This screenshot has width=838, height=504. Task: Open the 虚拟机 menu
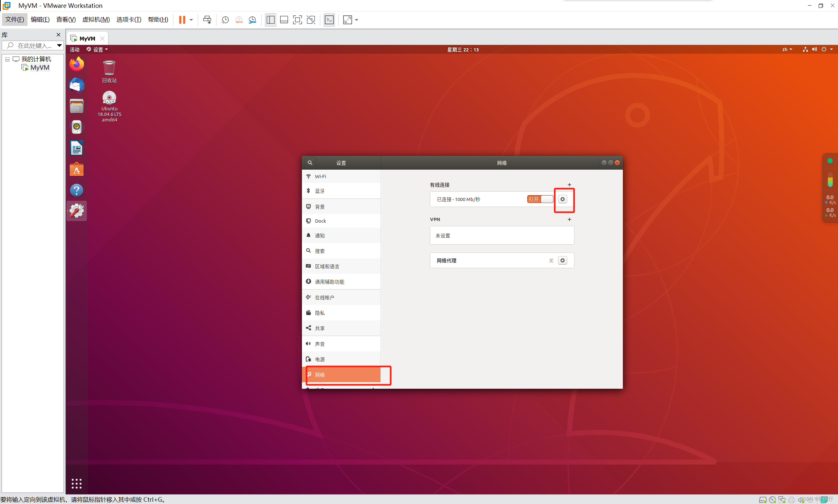[96, 19]
